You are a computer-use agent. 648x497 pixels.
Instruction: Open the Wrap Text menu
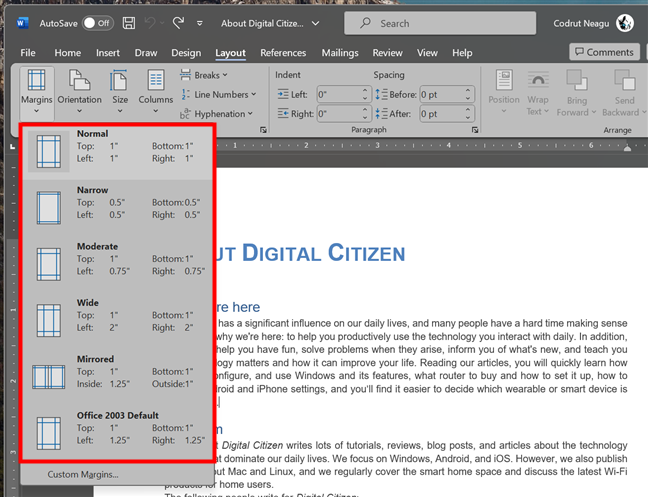(x=538, y=93)
